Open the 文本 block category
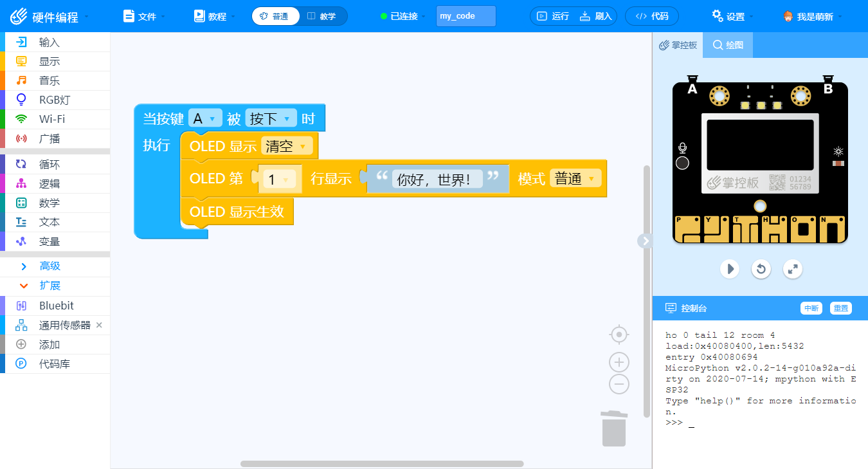 tap(55, 223)
